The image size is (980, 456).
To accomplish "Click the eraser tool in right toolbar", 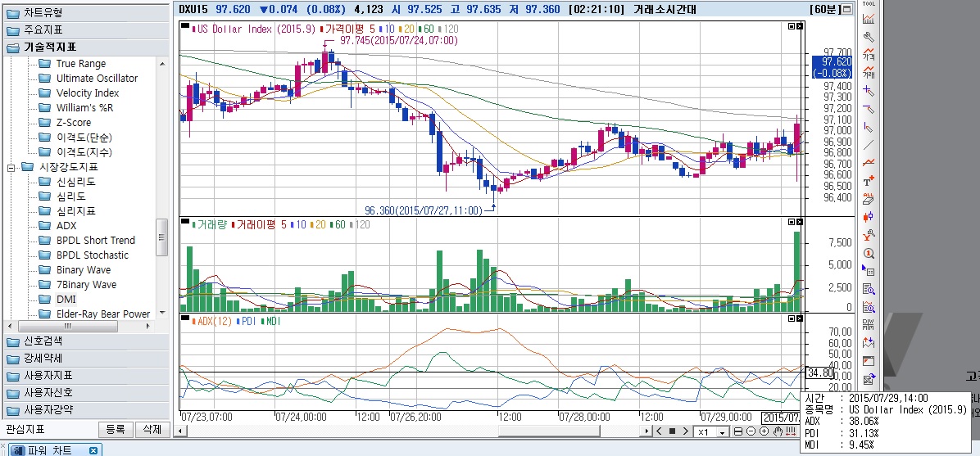I will [x=869, y=198].
